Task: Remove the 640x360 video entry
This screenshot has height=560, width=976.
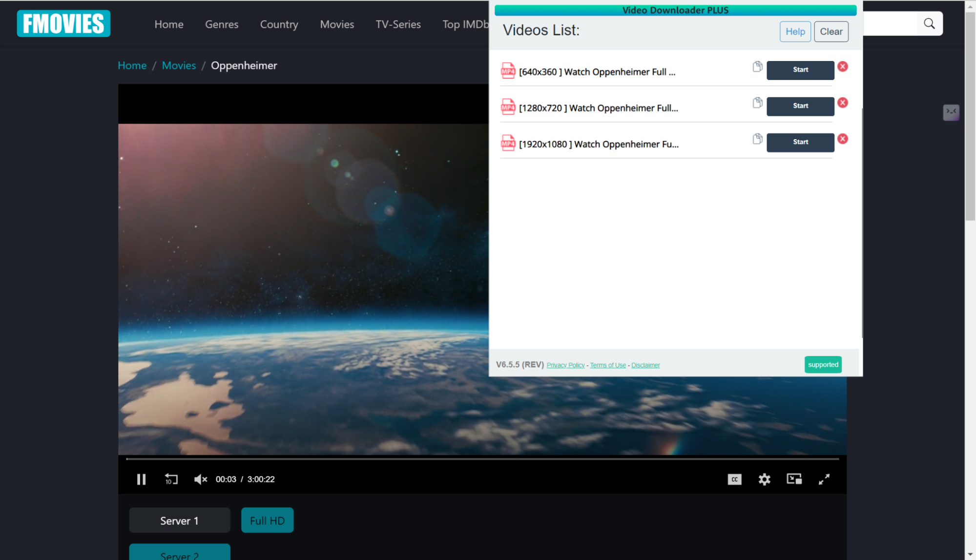Action: [843, 66]
